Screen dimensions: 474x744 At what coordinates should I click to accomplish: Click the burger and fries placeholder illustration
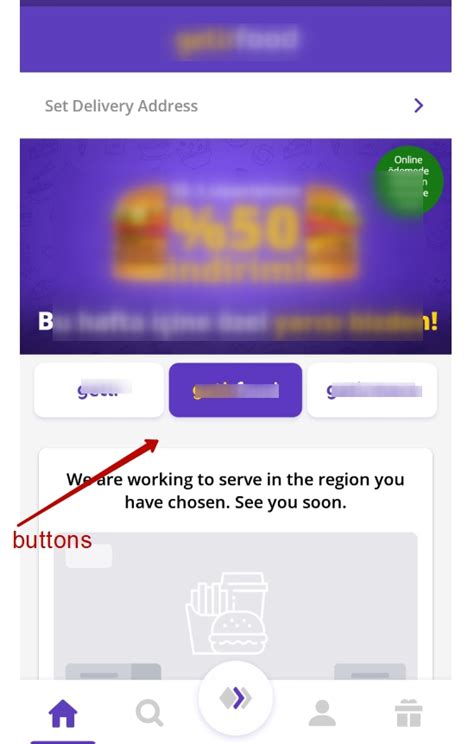tap(227, 613)
